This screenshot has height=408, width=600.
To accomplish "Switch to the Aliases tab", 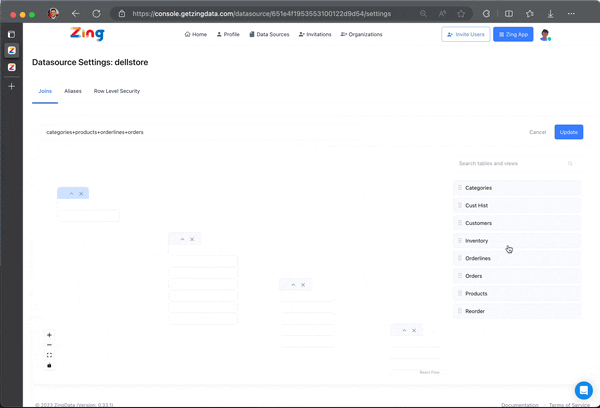I will [73, 91].
